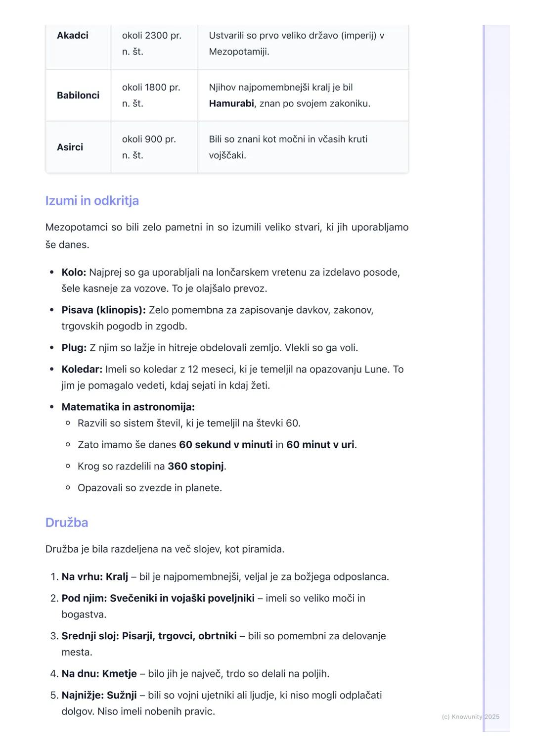
Task: Click the "Izumi in odkritja" heading
Action: pos(92,201)
